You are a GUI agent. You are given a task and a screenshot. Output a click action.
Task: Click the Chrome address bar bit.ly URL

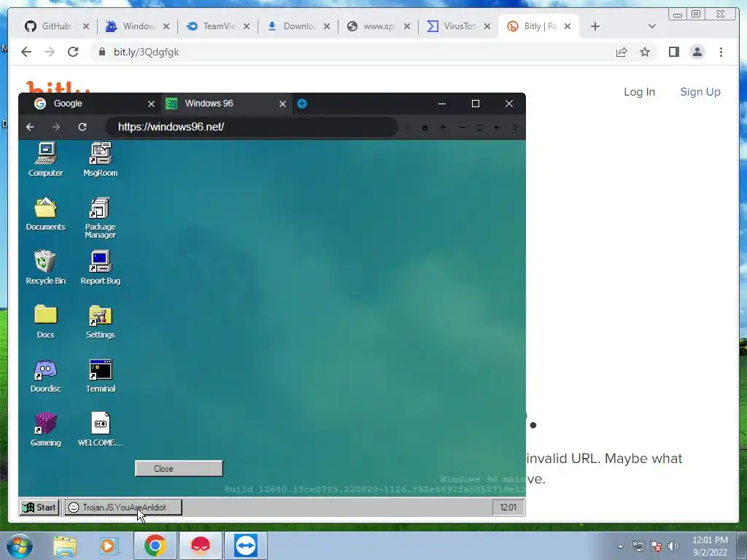click(x=146, y=52)
